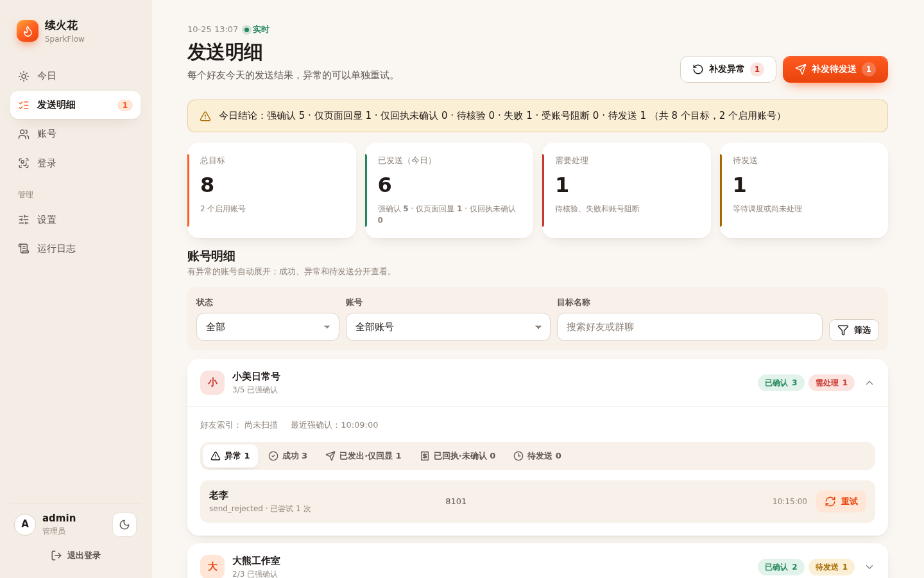Open the 状态 dropdown showing 全部
The width and height of the screenshot is (924, 578).
pyautogui.click(x=268, y=327)
